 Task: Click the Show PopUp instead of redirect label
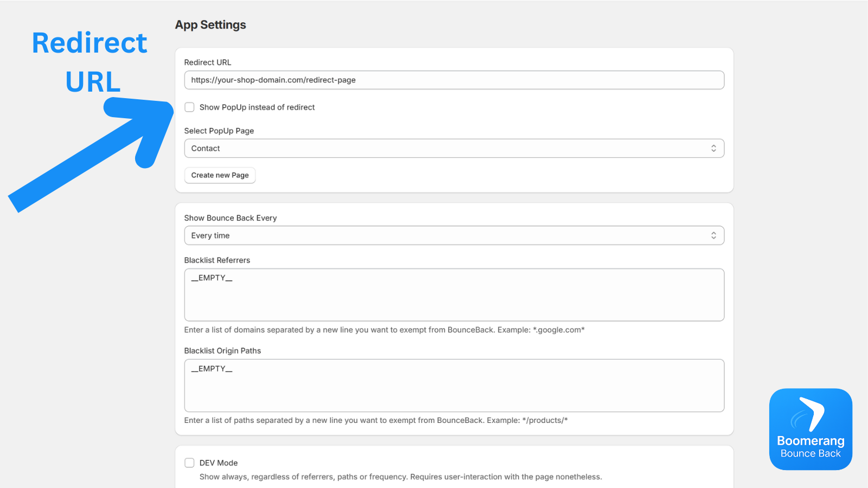[257, 107]
